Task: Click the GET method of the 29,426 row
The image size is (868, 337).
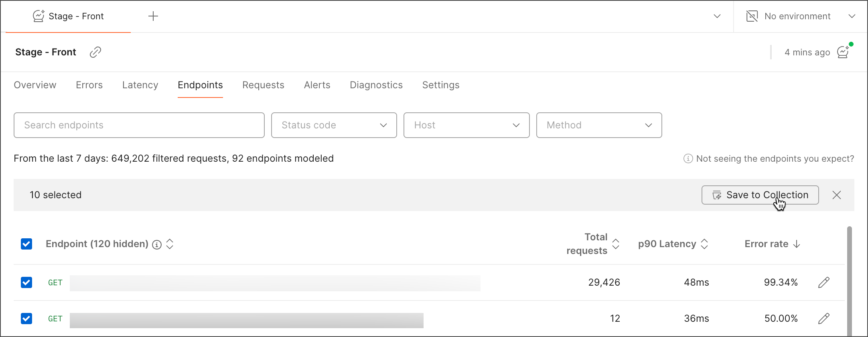Action: tap(55, 282)
